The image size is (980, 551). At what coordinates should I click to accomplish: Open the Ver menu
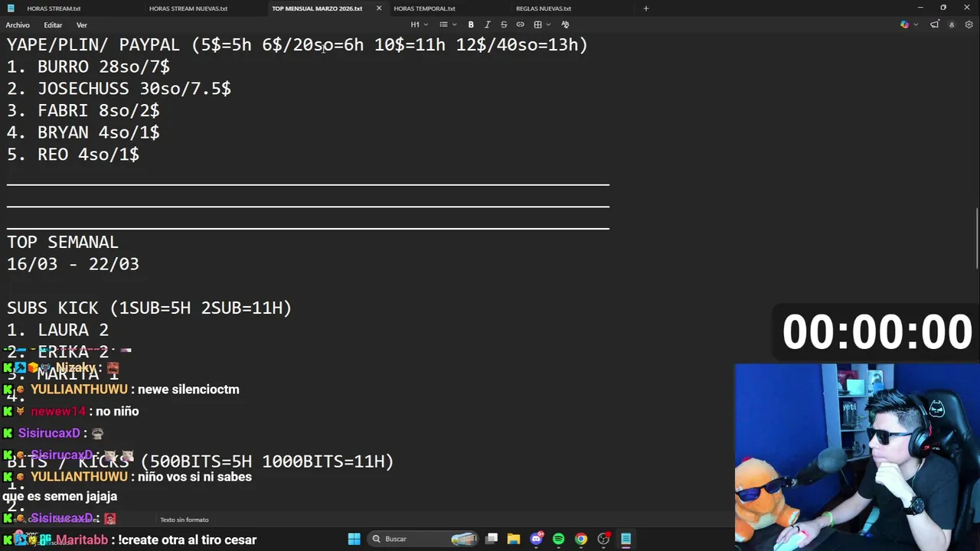click(81, 25)
